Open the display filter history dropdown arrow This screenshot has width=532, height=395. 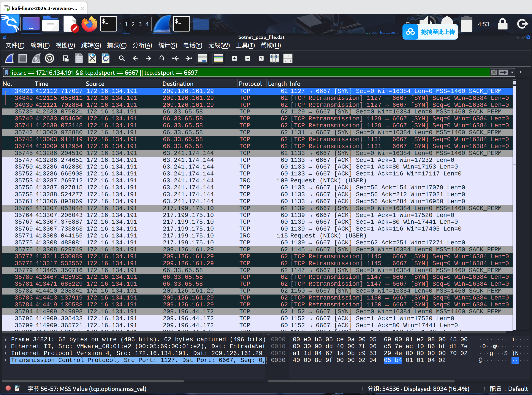512,72
